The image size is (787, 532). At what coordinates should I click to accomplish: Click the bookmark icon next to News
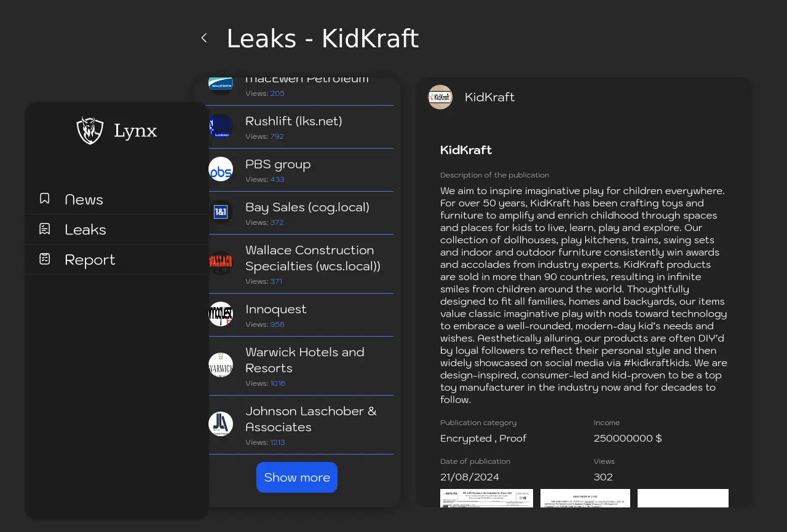point(45,199)
